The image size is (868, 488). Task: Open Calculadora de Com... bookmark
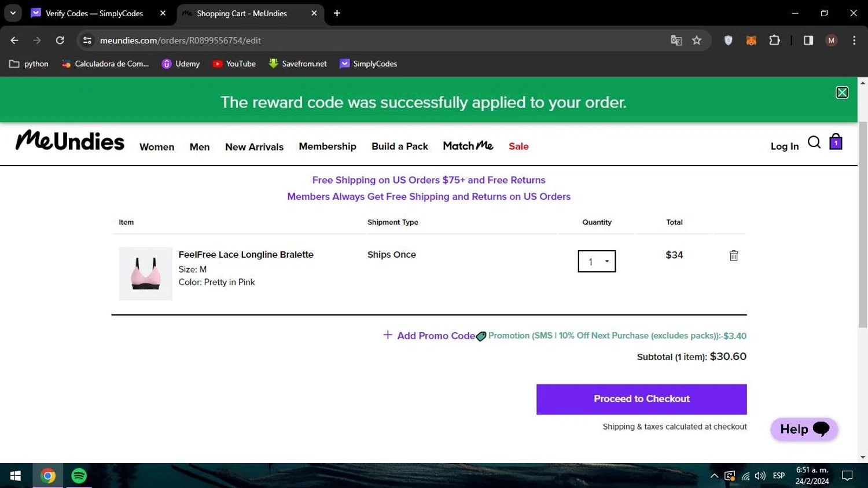pyautogui.click(x=106, y=64)
